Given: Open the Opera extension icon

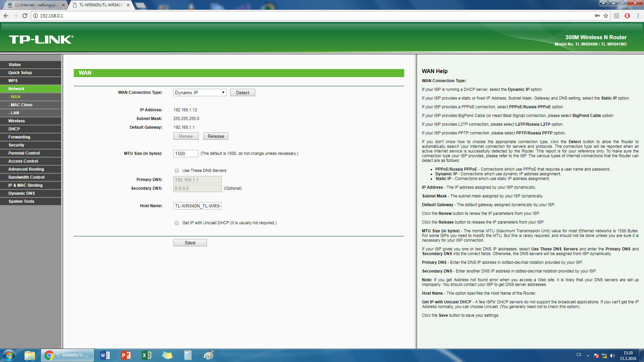Looking at the screenshot, I should pyautogui.click(x=627, y=16).
